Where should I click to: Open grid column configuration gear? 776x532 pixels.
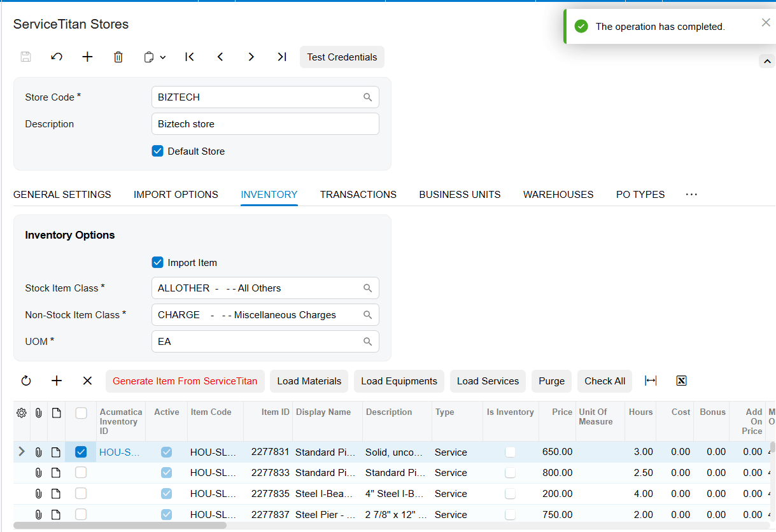[22, 413]
